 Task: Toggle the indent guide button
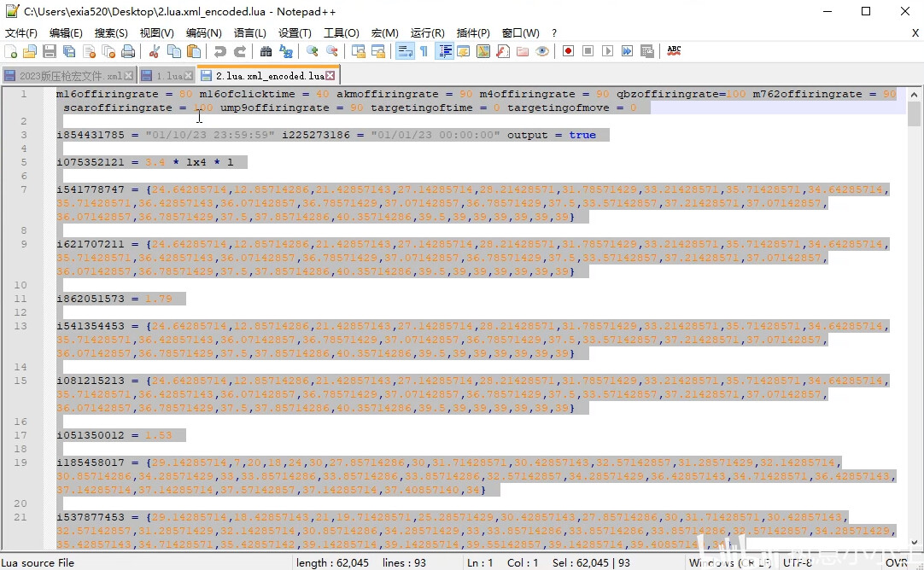point(444,51)
